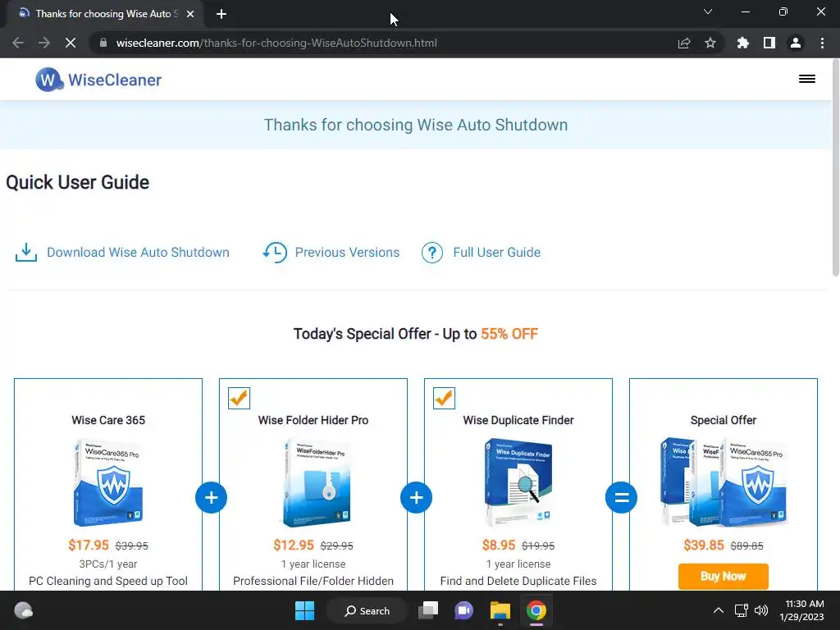
Task: Click Wise Care 365 product box image
Action: pyautogui.click(x=108, y=482)
